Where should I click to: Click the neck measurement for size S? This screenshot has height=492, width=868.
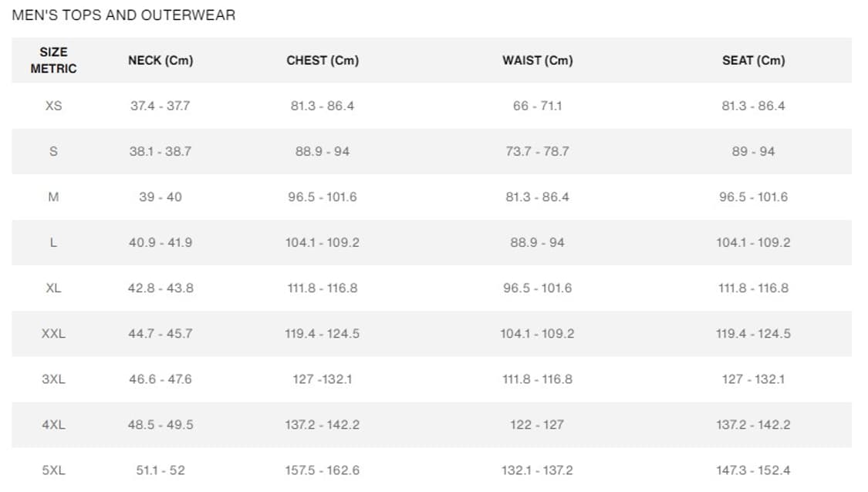pyautogui.click(x=160, y=151)
